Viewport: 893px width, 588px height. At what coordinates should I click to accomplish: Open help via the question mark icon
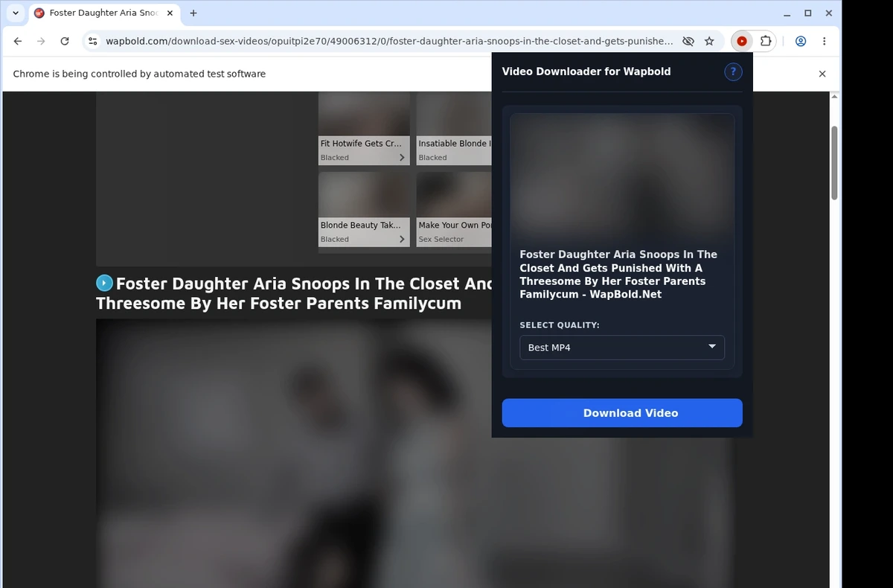tap(733, 71)
